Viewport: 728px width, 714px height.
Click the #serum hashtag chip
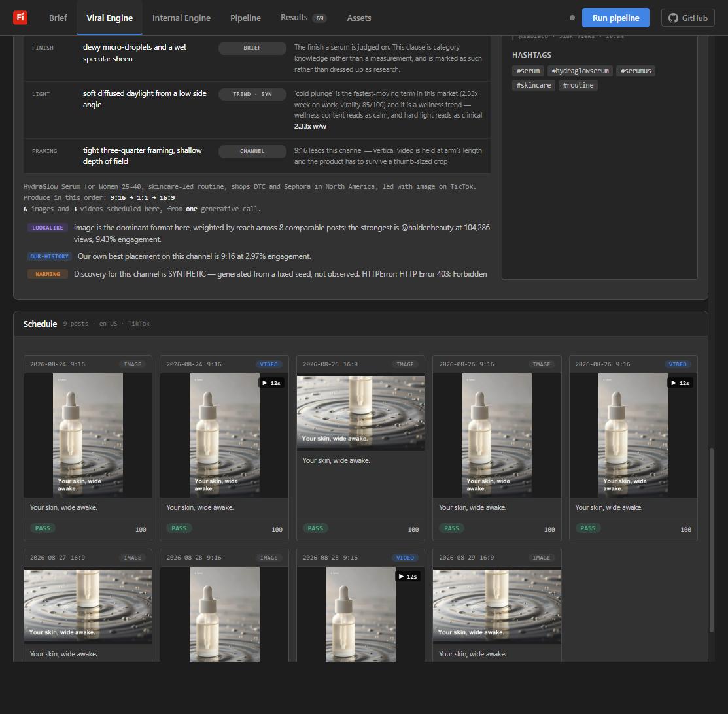click(x=528, y=71)
